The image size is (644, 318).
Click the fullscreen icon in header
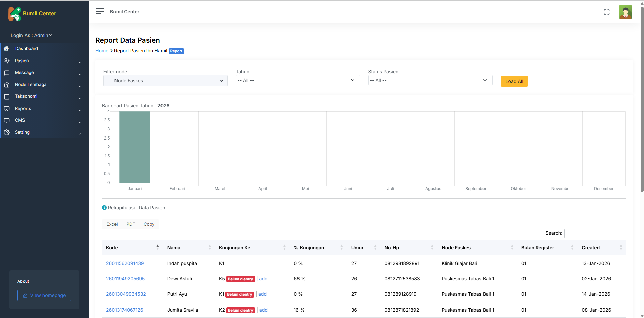click(606, 12)
